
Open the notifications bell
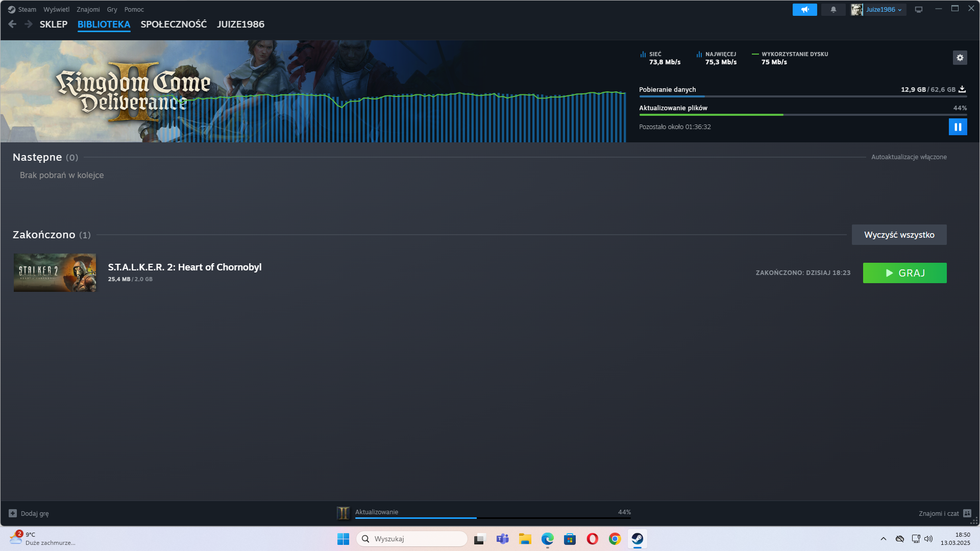point(833,10)
